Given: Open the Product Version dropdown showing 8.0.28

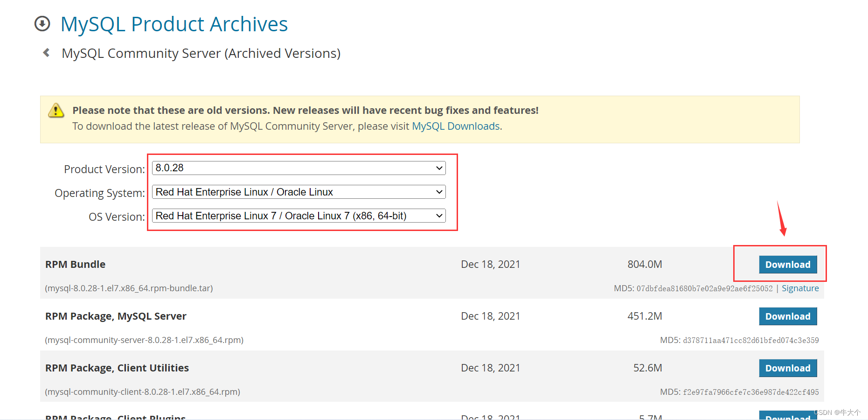Looking at the screenshot, I should 299,168.
